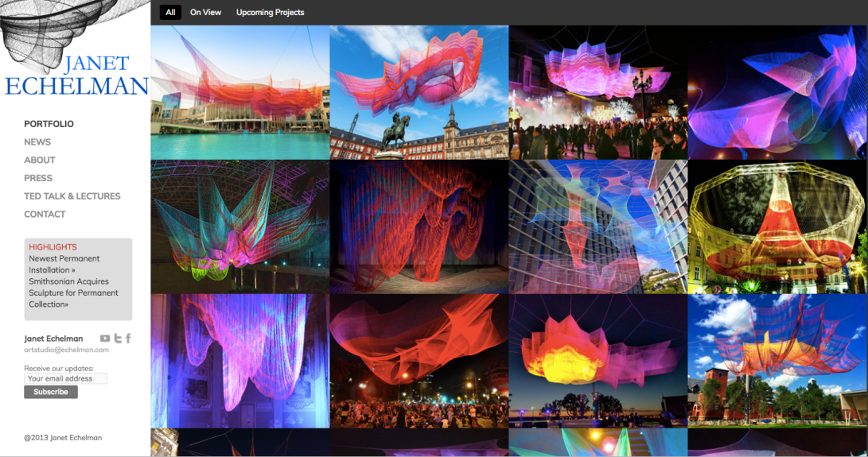
Task: Open Newest Permanent Installation highlight link
Action: point(64,264)
